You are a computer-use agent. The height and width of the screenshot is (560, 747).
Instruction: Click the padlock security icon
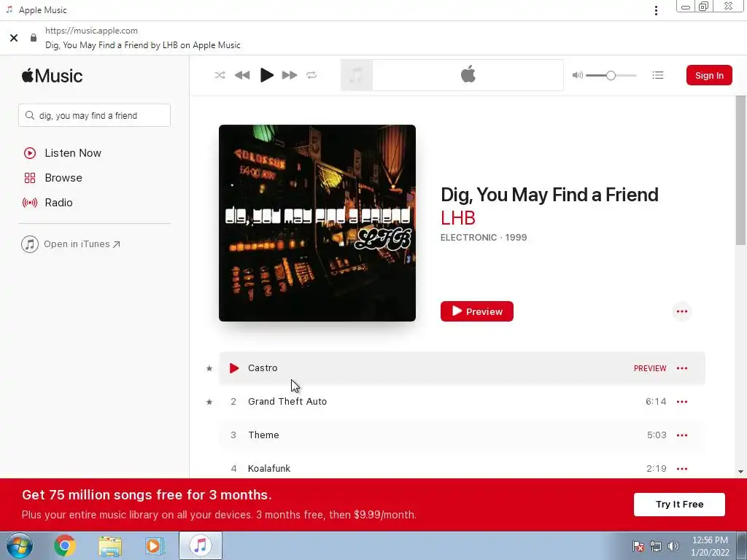coord(34,38)
